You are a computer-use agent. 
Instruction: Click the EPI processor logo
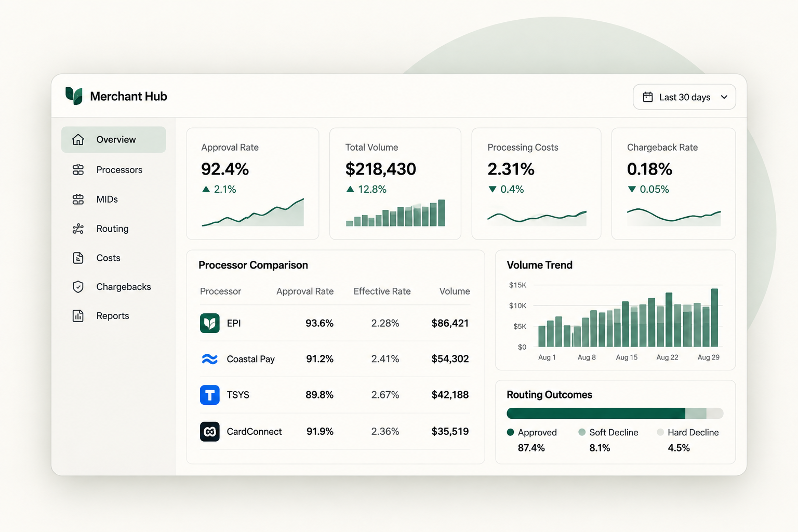point(210,323)
